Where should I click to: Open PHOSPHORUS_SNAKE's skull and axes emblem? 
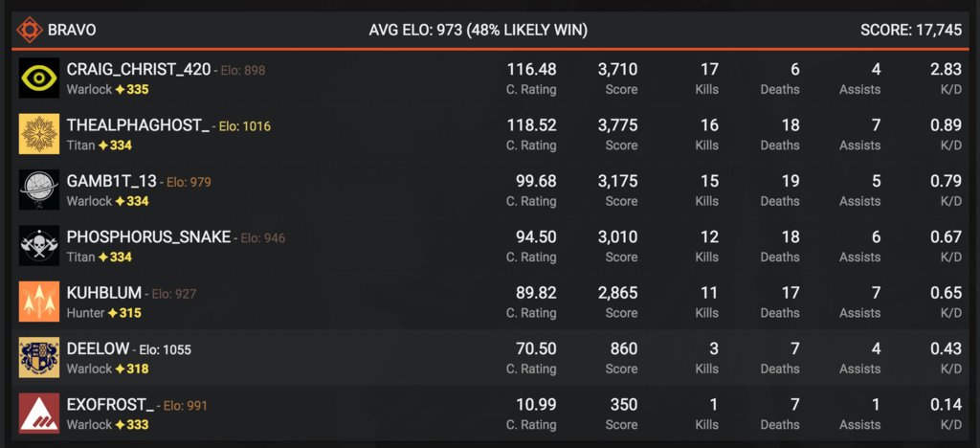tap(38, 246)
